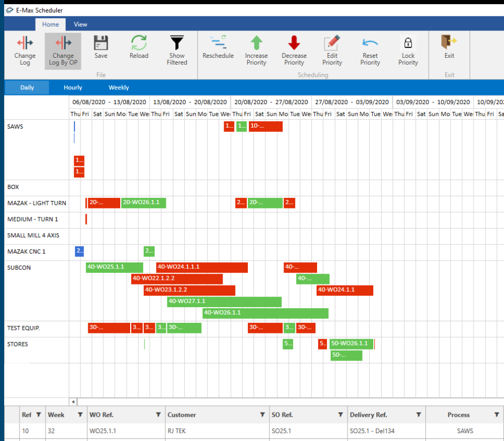The width and height of the screenshot is (504, 441).
Task: Switch the schedule to Hourly view
Action: pyautogui.click(x=72, y=87)
